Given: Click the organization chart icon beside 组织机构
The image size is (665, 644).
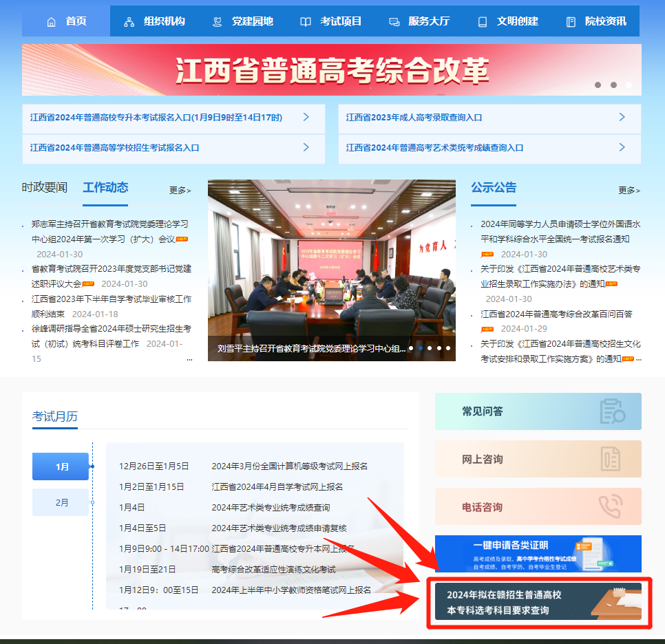Looking at the screenshot, I should (129, 22).
